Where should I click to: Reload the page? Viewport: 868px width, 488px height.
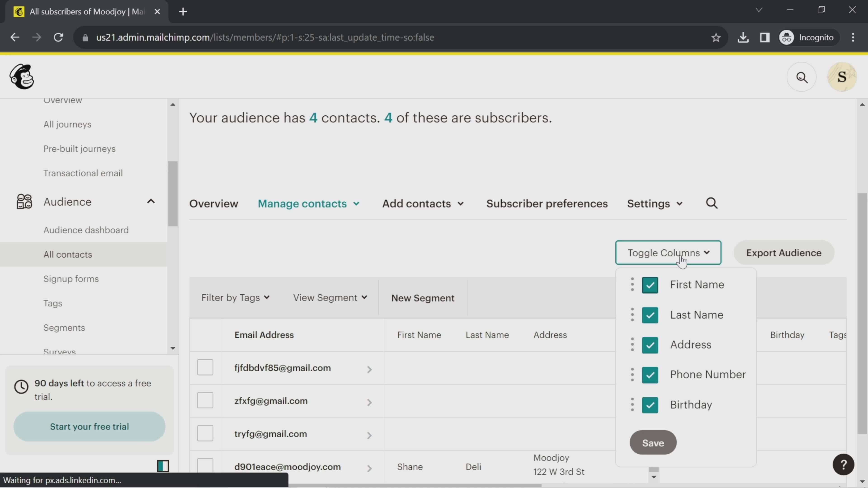click(59, 37)
